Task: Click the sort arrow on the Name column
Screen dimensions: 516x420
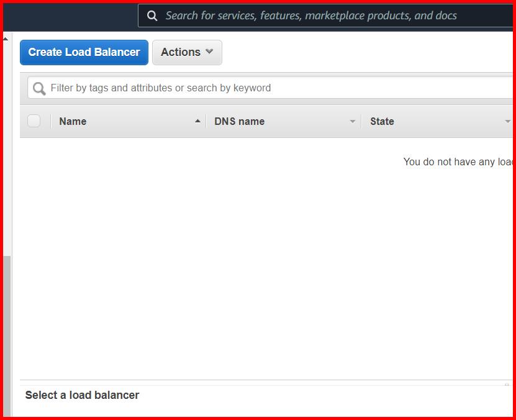Action: click(x=198, y=121)
